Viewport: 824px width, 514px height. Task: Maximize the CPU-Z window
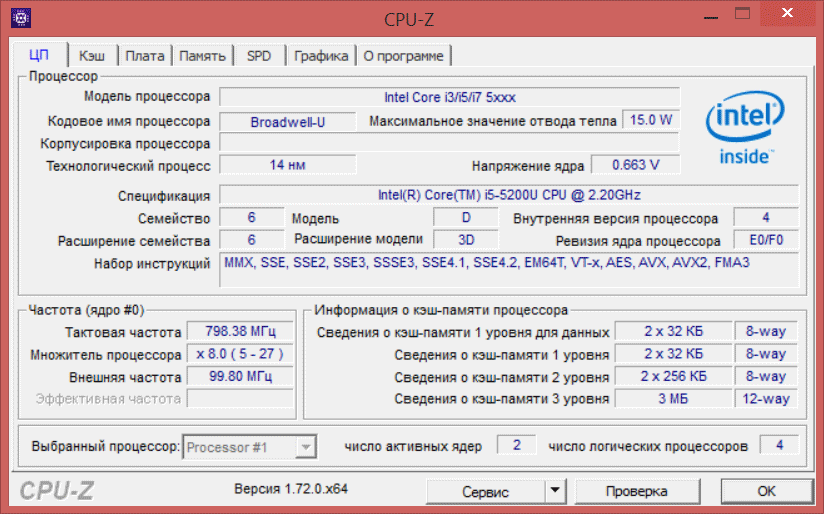coord(743,13)
